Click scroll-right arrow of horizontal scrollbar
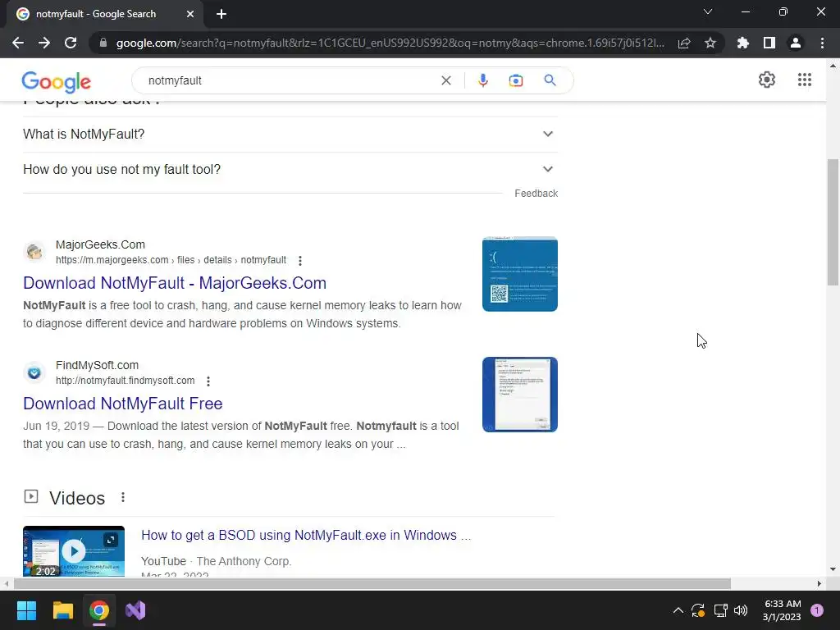840x630 pixels. (x=819, y=583)
